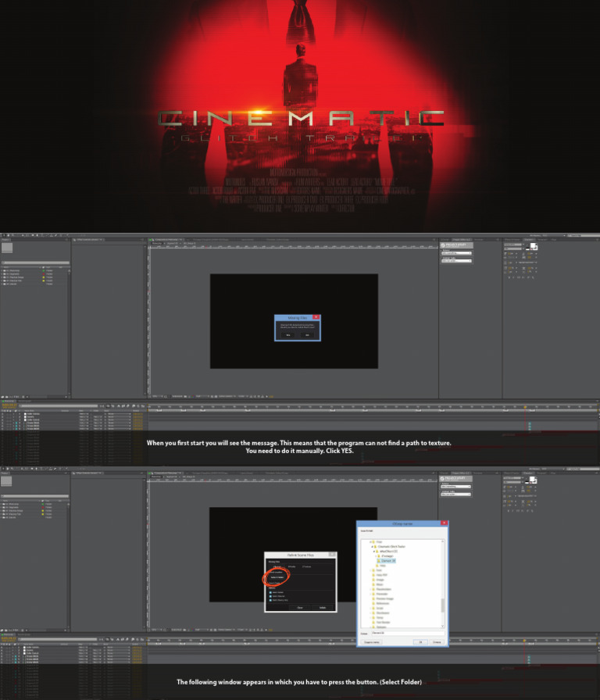Image resolution: width=600 pixels, height=700 pixels.
Task: Collapse the Cinematic Glitch Trailer folder arrow
Action: [x=373, y=546]
